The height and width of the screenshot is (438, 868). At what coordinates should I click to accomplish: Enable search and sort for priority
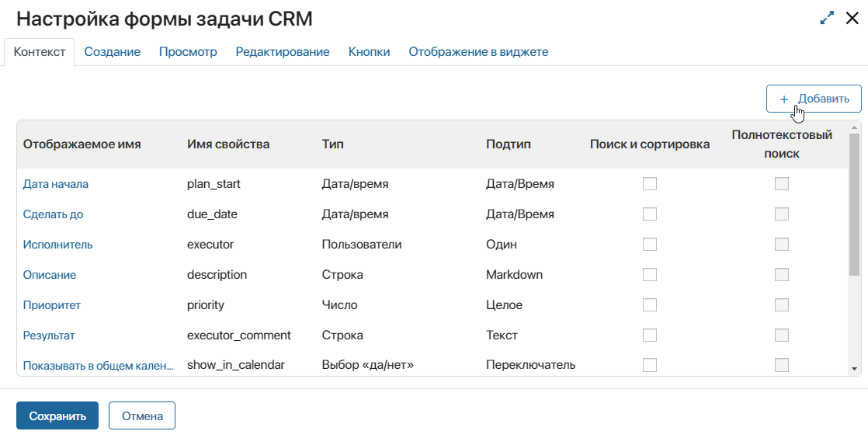click(x=650, y=305)
